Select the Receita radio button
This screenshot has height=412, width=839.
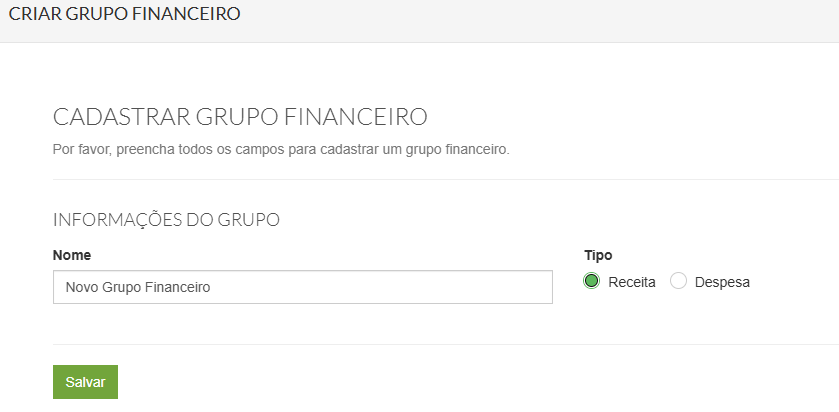pyautogui.click(x=592, y=282)
